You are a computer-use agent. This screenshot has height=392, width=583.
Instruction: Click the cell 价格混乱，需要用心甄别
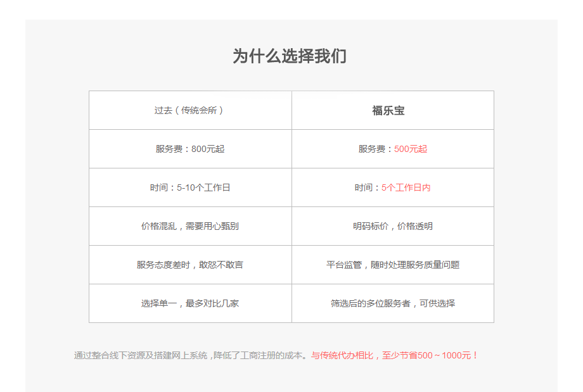tap(190, 226)
